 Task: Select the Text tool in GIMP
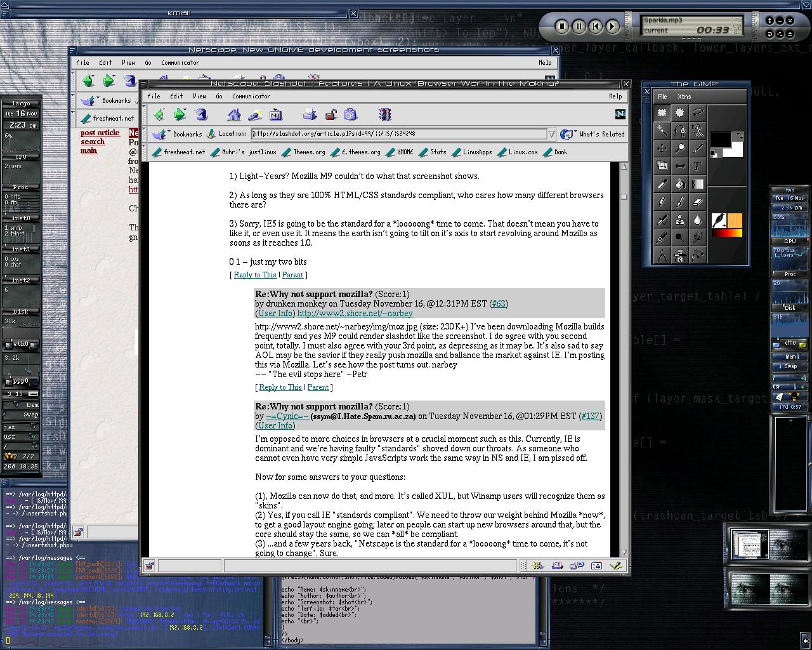697,166
